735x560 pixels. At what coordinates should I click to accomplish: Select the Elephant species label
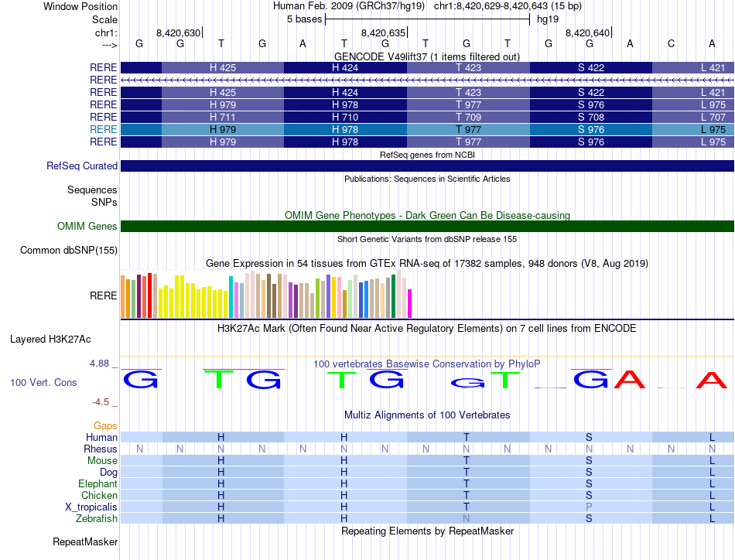click(x=98, y=483)
